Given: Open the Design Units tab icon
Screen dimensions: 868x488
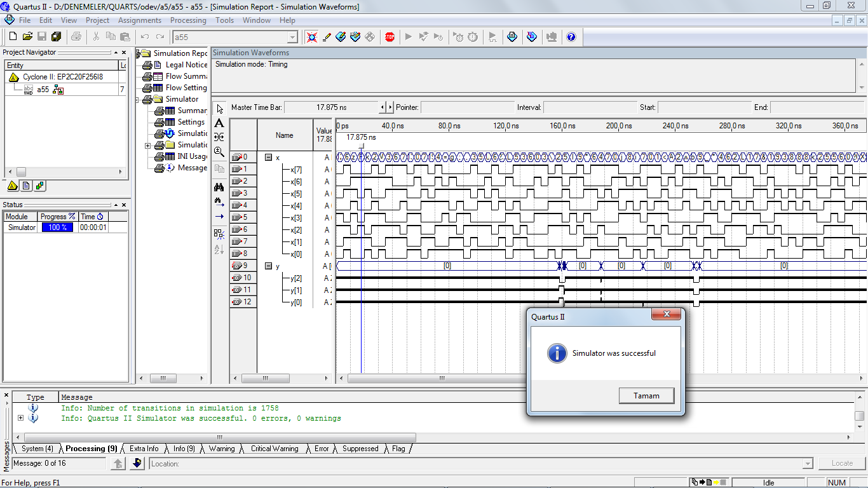Looking at the screenshot, I should [x=40, y=186].
